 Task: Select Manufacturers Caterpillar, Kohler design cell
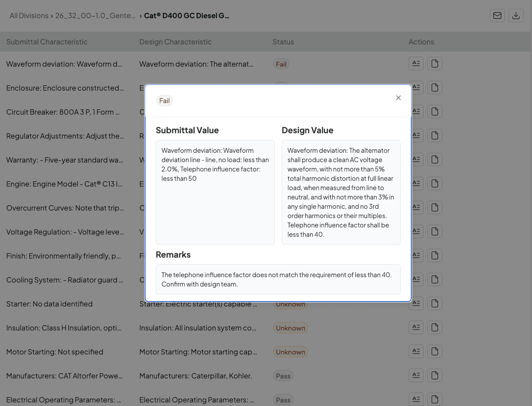pyautogui.click(x=195, y=376)
